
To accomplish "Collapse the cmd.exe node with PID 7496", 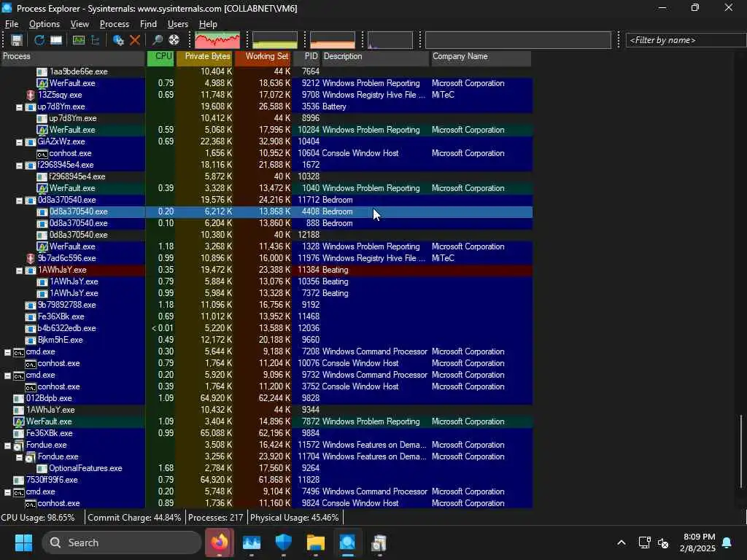I will click(7, 492).
